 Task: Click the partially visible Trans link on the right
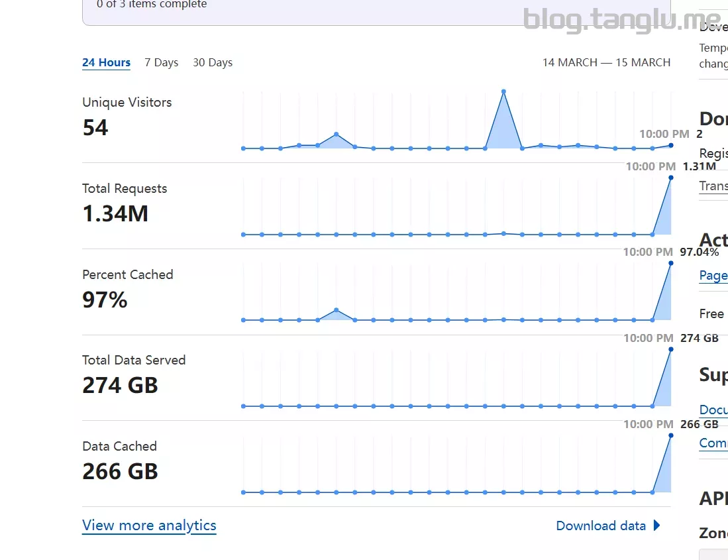pyautogui.click(x=713, y=186)
